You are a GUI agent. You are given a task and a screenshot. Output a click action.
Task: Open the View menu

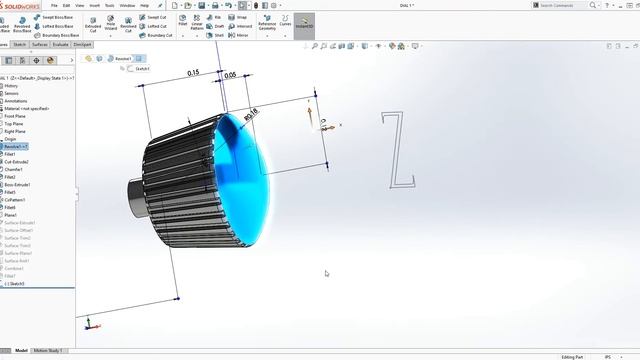80,6
